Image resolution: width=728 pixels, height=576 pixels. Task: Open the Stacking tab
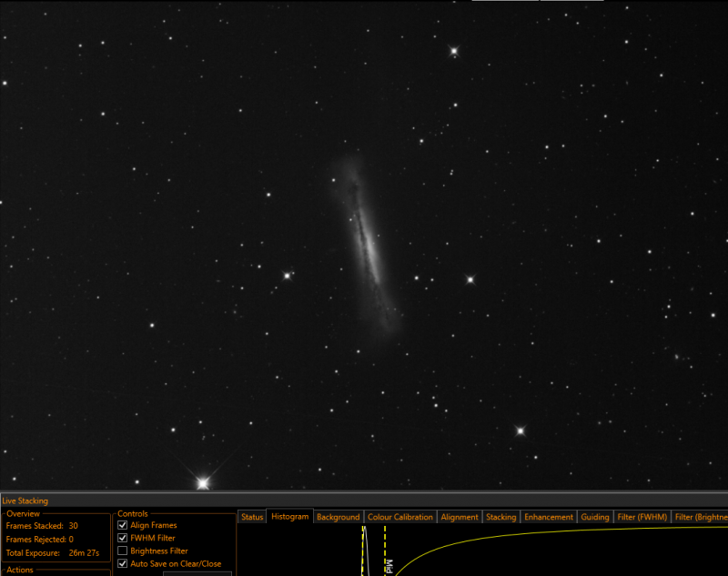click(501, 517)
